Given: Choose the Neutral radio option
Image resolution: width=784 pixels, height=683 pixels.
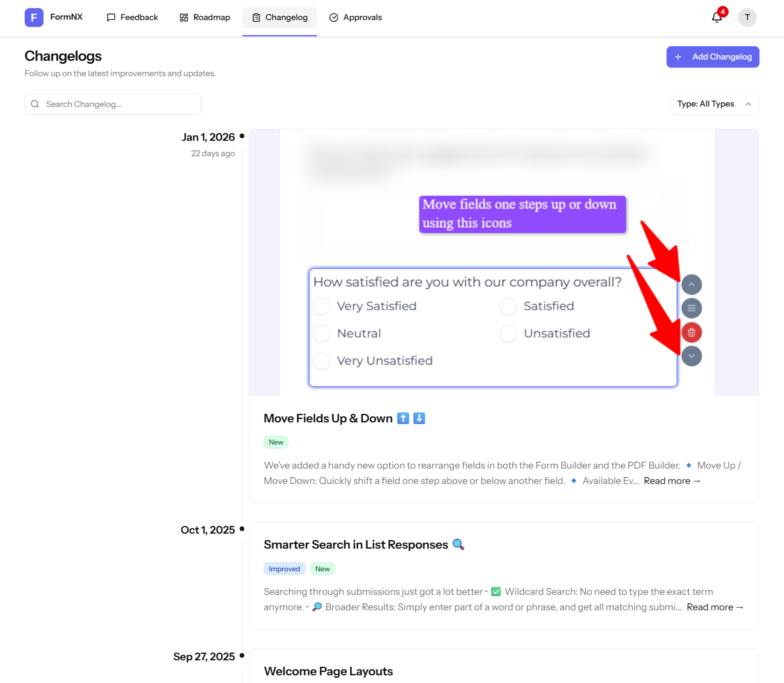Looking at the screenshot, I should tap(322, 334).
